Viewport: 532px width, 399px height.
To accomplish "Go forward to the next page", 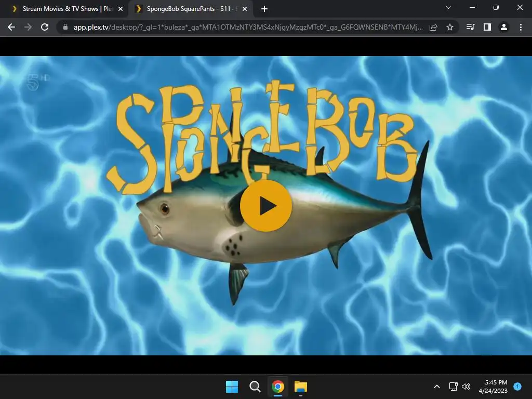I will 28,27.
